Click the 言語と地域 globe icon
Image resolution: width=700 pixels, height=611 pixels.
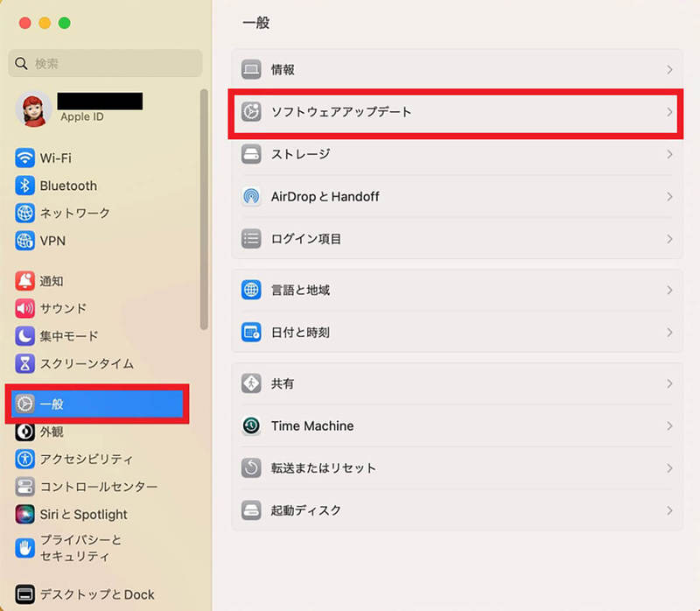[251, 290]
